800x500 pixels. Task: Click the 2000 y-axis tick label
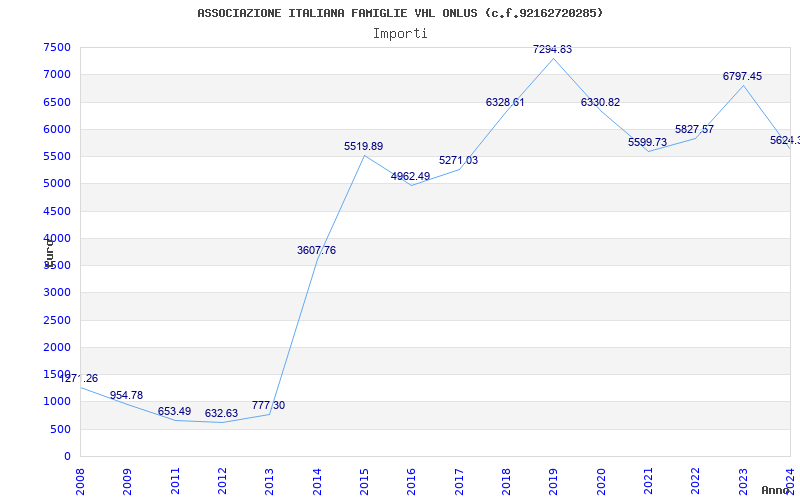point(57,347)
